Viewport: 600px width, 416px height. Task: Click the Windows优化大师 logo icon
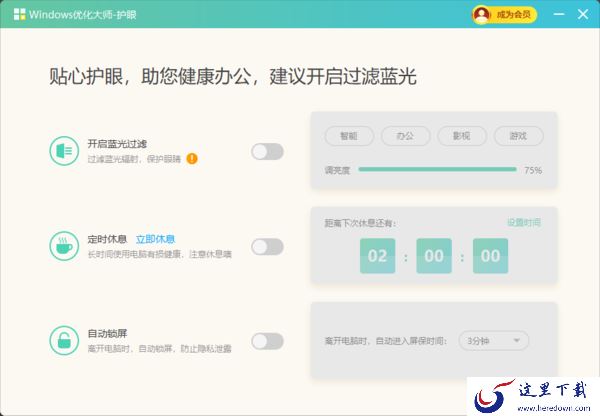pos(20,15)
